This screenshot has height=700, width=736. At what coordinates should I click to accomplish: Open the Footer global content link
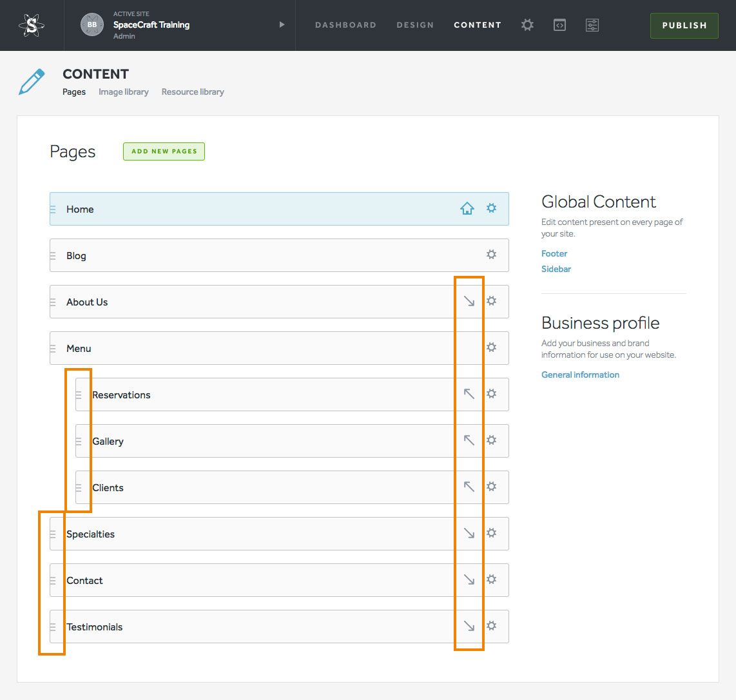pyautogui.click(x=554, y=253)
